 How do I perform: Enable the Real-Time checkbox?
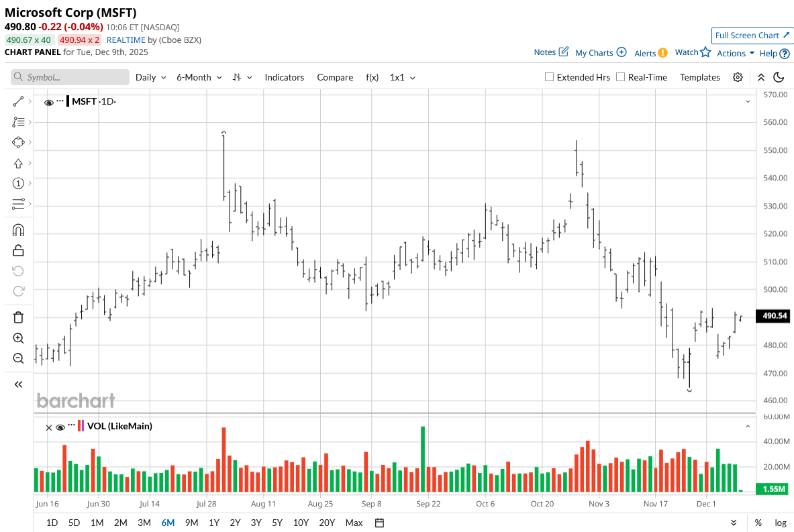tap(620, 77)
